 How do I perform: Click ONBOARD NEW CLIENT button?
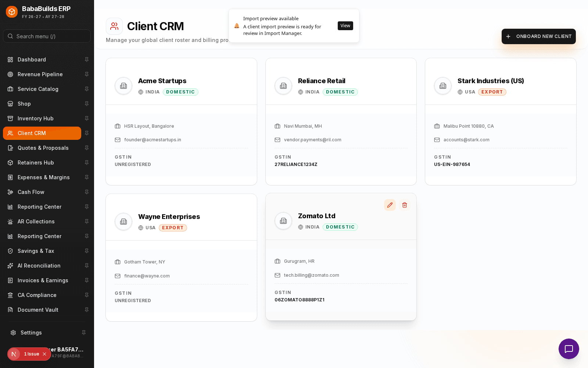539,36
